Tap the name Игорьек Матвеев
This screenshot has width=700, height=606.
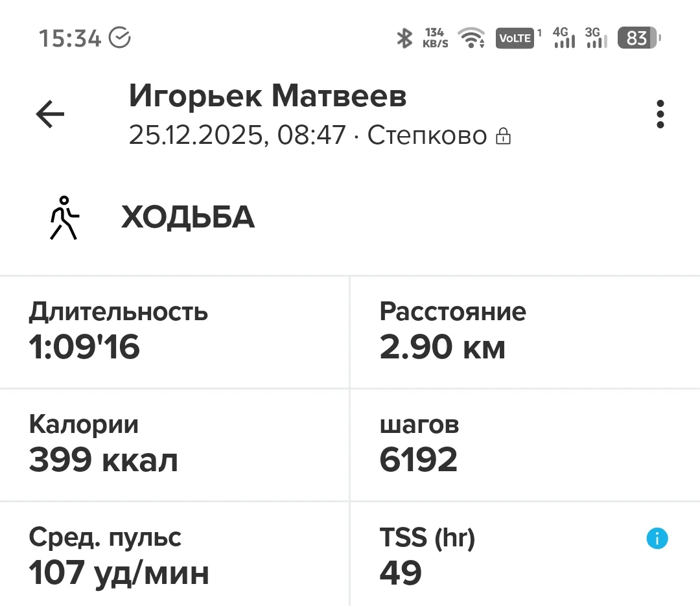pyautogui.click(x=268, y=97)
